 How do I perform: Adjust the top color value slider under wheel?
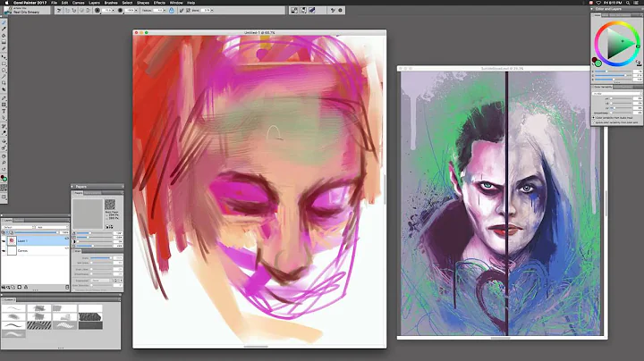coord(613,71)
